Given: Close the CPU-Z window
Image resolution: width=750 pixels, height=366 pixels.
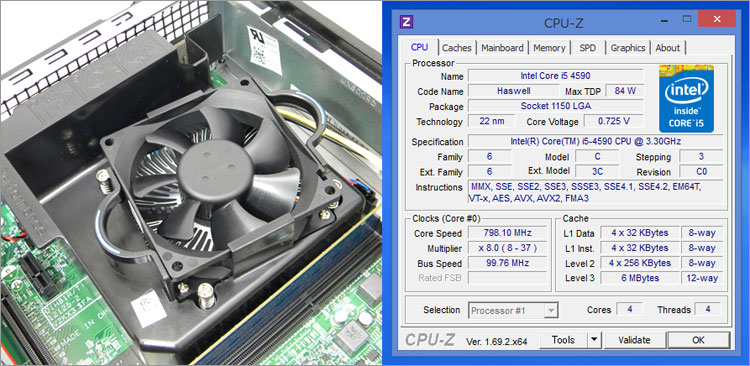Looking at the screenshot, I should tap(717, 20).
